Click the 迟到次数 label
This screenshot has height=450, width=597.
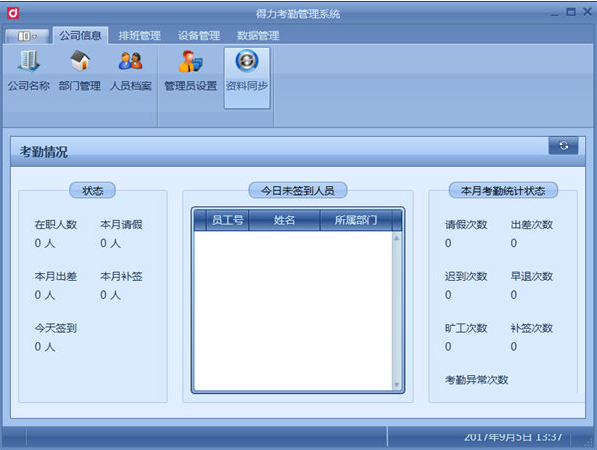click(x=466, y=276)
